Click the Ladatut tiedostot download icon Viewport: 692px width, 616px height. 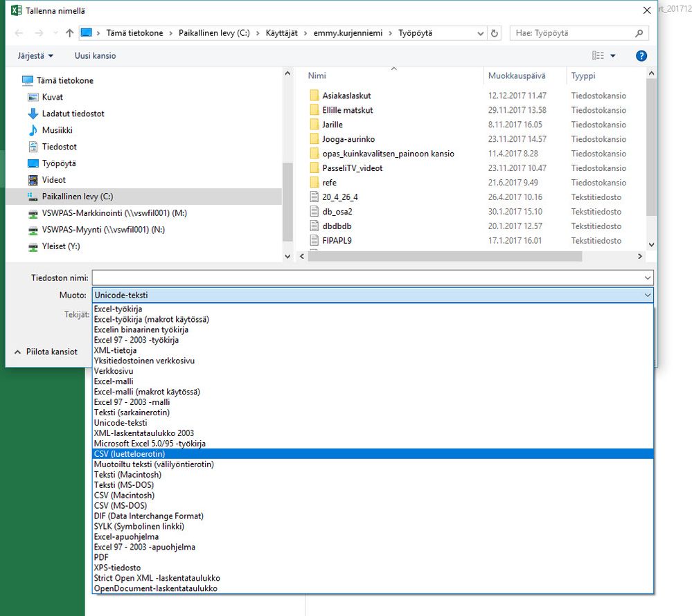[33, 114]
